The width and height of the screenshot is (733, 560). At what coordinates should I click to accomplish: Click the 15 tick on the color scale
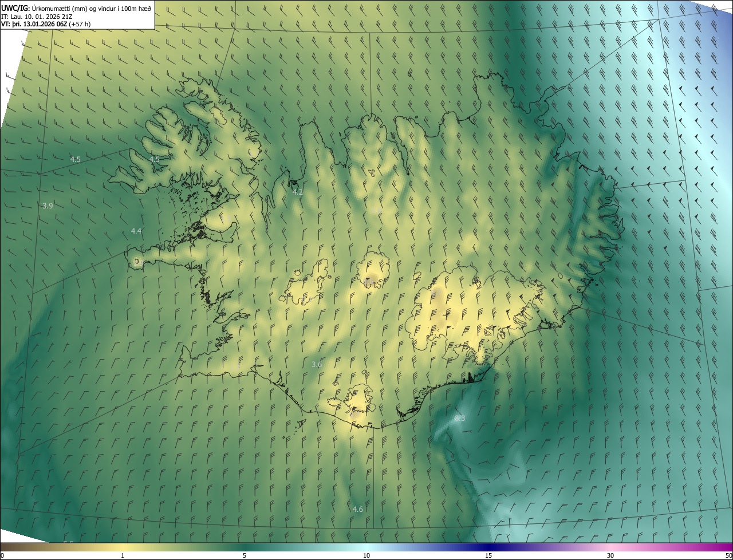click(x=488, y=555)
